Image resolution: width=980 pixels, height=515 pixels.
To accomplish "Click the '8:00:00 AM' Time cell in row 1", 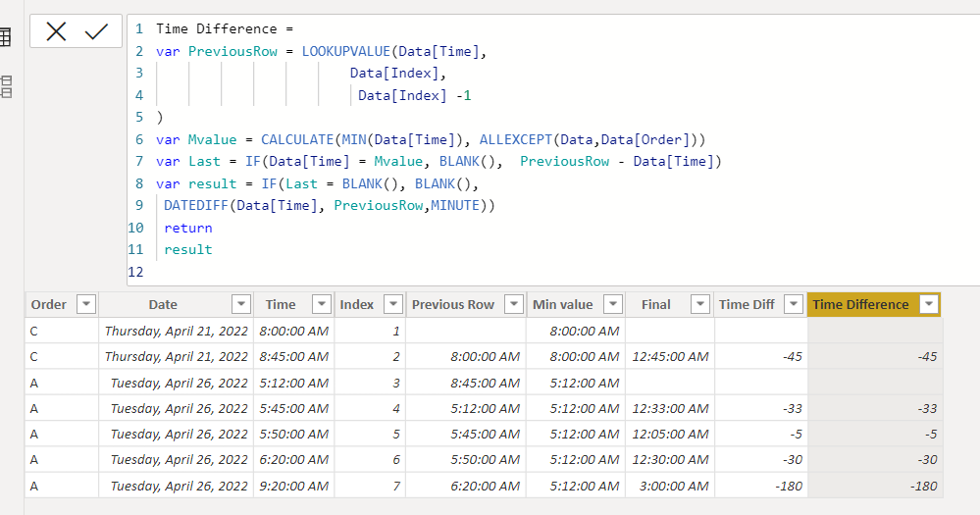I will tap(293, 331).
